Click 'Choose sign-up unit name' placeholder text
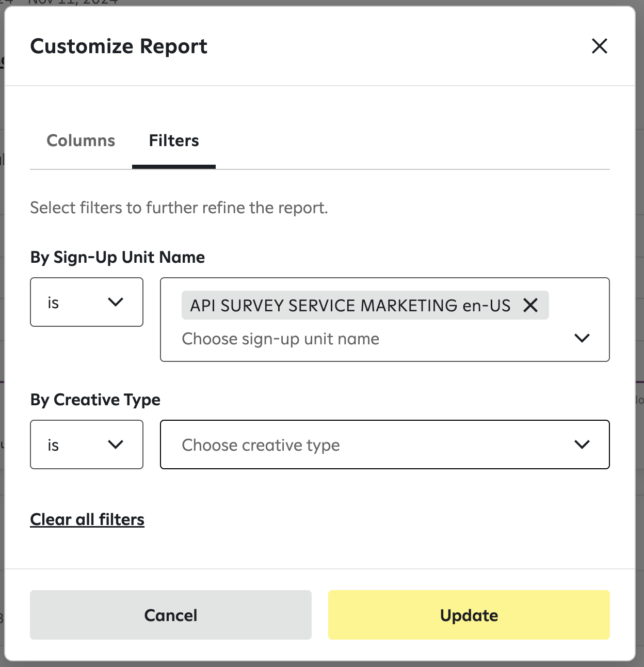Image resolution: width=644 pixels, height=667 pixels. tap(280, 339)
